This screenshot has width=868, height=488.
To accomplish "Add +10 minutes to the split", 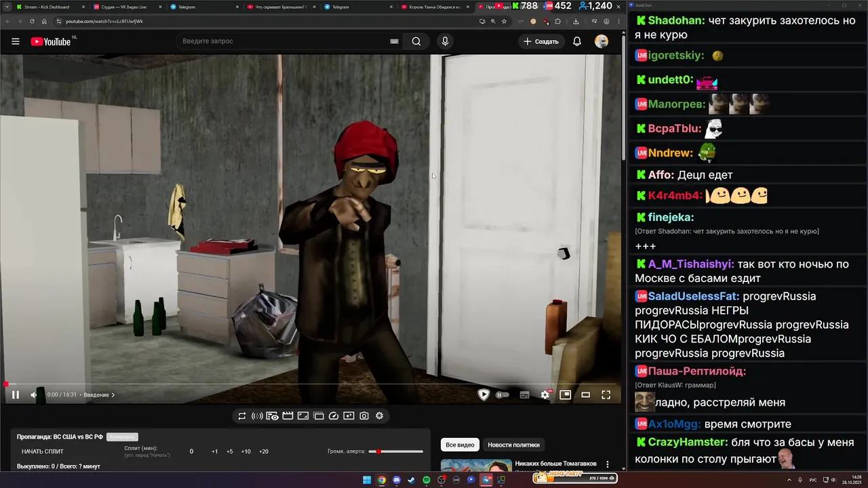I will click(x=246, y=451).
